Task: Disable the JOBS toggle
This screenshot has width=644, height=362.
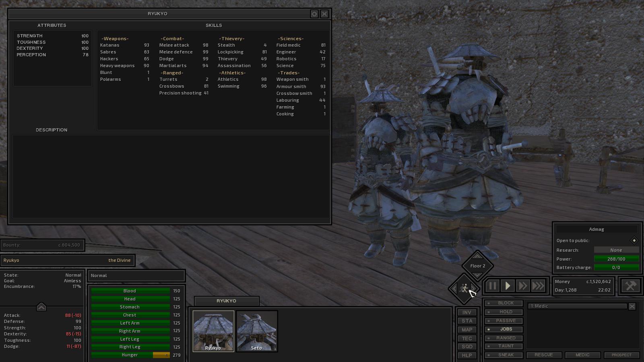Action: click(504, 329)
